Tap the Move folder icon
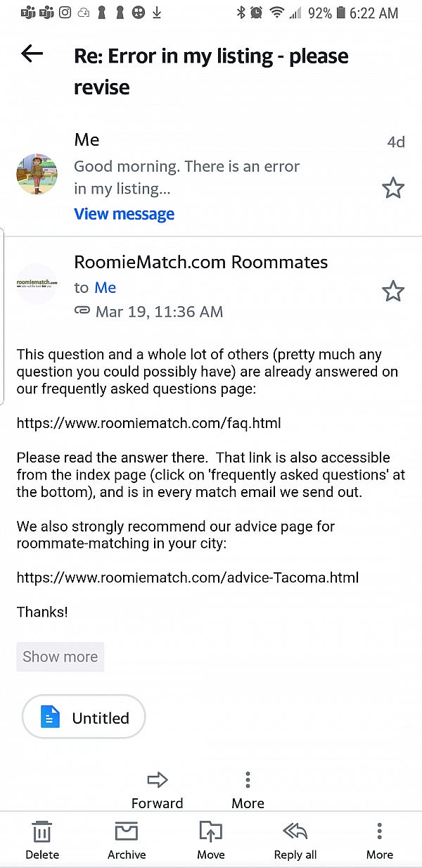 210,832
